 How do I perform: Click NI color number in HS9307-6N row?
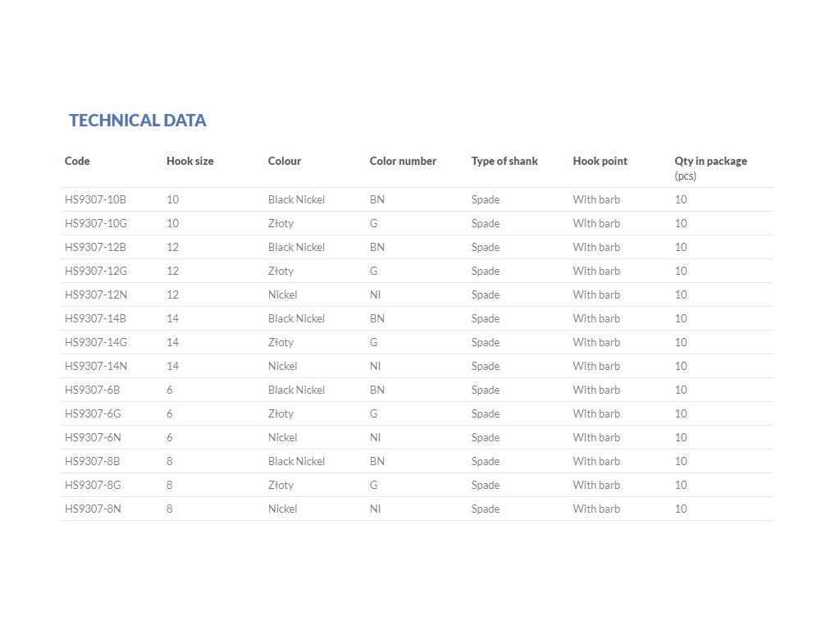[x=375, y=437]
